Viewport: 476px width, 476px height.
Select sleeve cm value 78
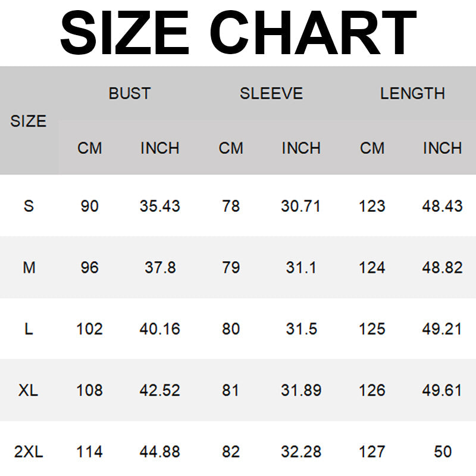(231, 206)
